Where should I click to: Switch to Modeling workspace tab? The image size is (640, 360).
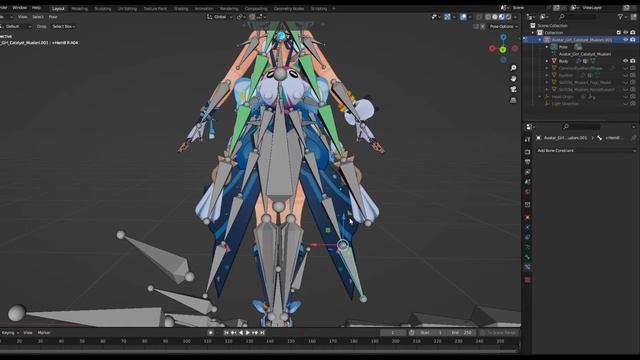point(80,8)
